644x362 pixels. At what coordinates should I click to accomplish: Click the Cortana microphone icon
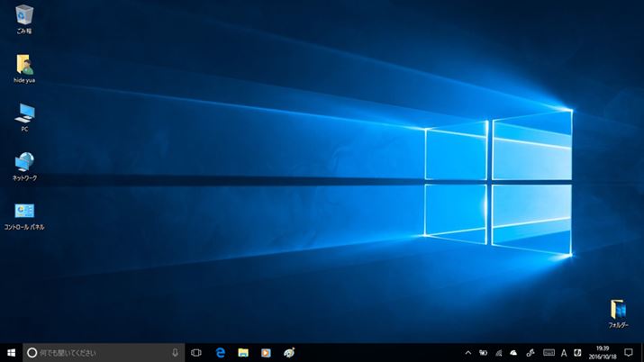174,352
